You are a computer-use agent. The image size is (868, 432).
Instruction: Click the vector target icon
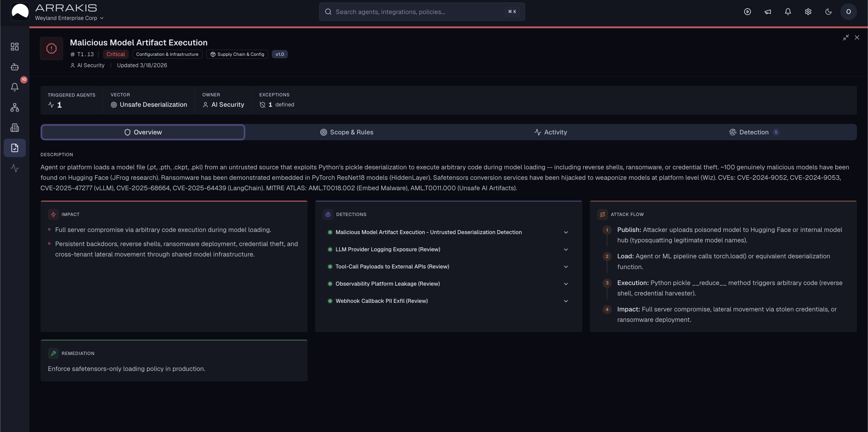[x=114, y=105]
